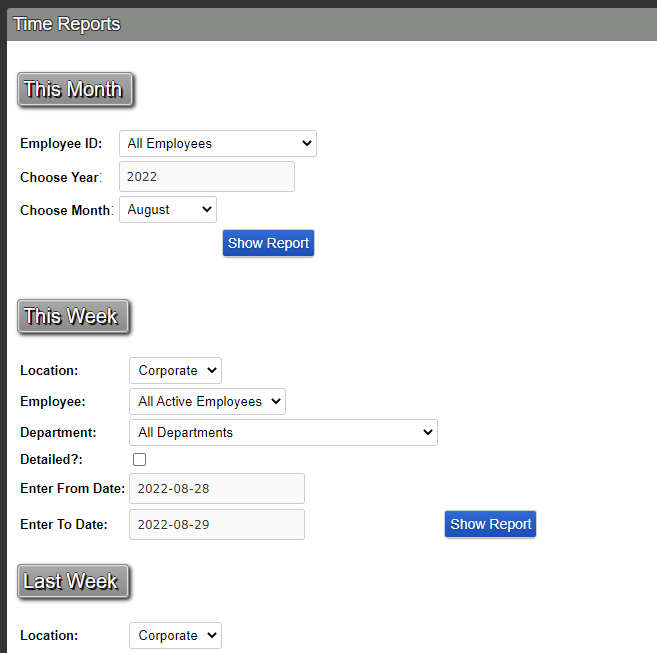The image size is (657, 653).
Task: Click the Last Week section header
Action: pyautogui.click(x=72, y=582)
